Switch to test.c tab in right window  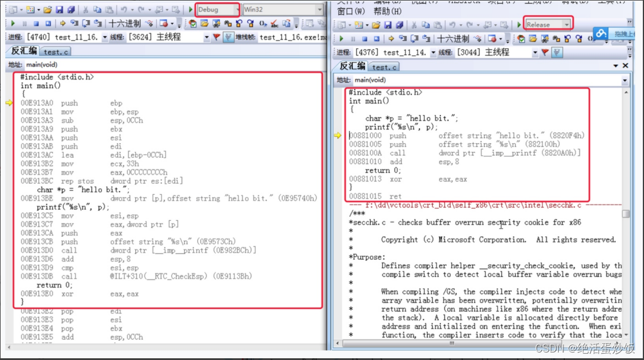pyautogui.click(x=385, y=67)
